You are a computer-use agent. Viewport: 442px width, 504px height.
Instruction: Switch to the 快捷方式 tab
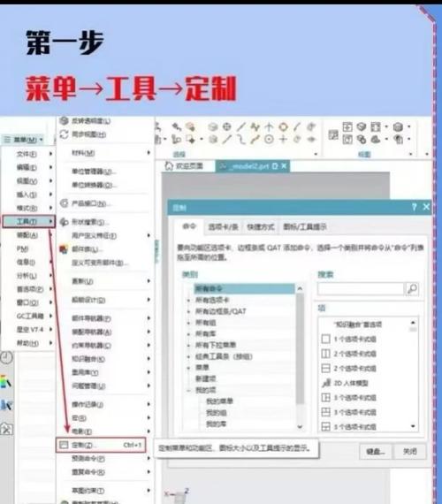[x=261, y=227]
